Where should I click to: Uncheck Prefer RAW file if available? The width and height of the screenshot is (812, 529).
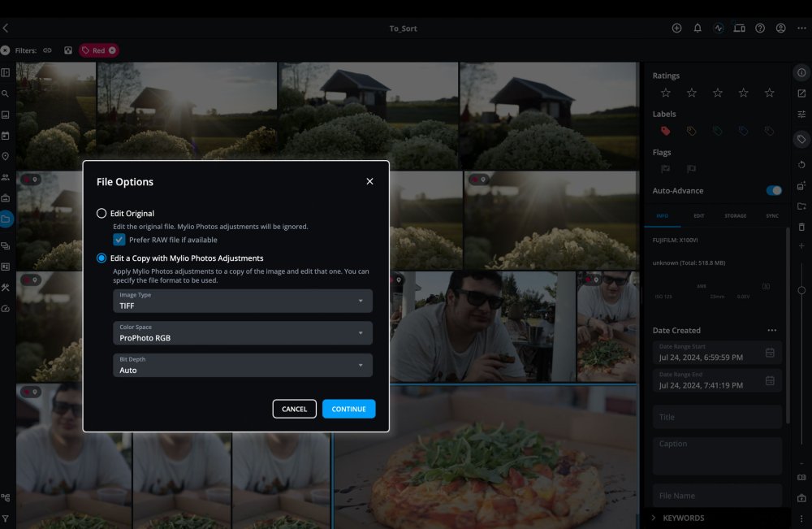pyautogui.click(x=119, y=240)
